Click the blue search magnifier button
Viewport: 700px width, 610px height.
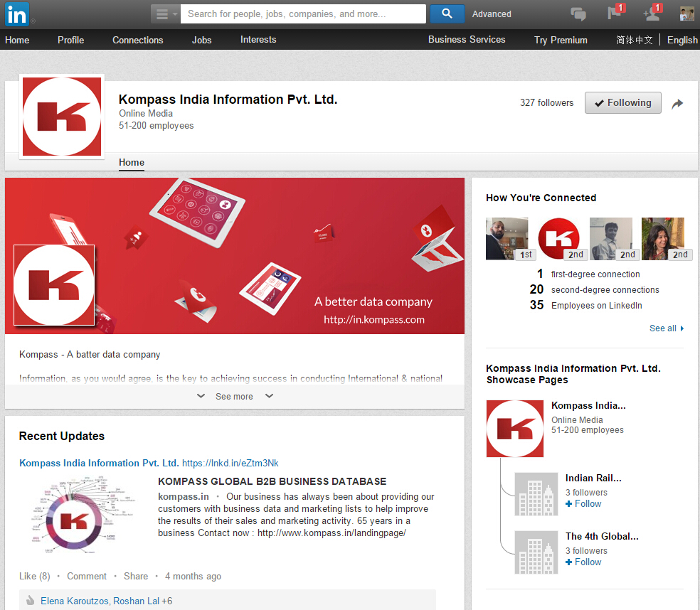[447, 14]
